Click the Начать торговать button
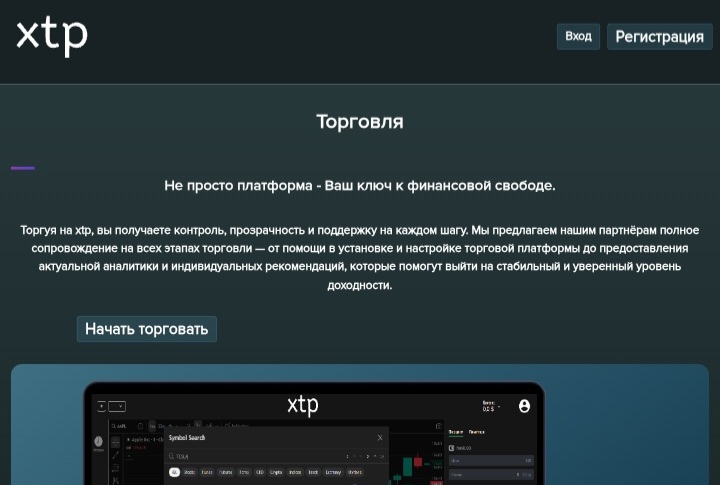720x485 pixels. [x=146, y=329]
